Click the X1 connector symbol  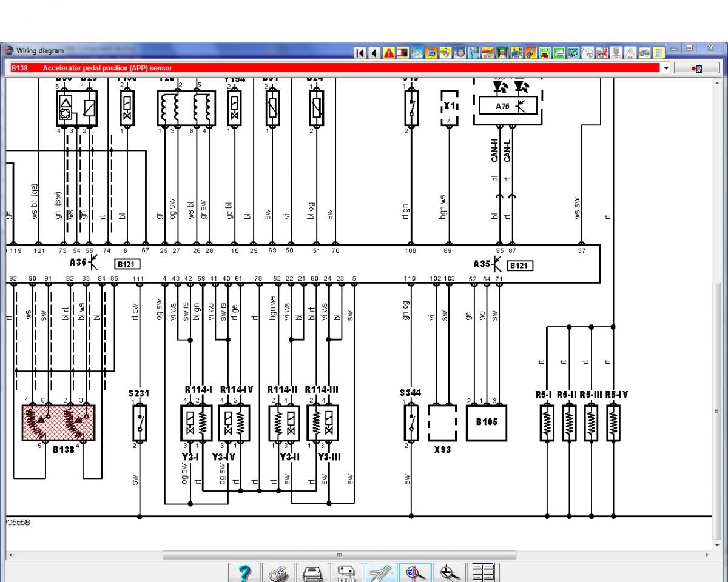tap(450, 108)
